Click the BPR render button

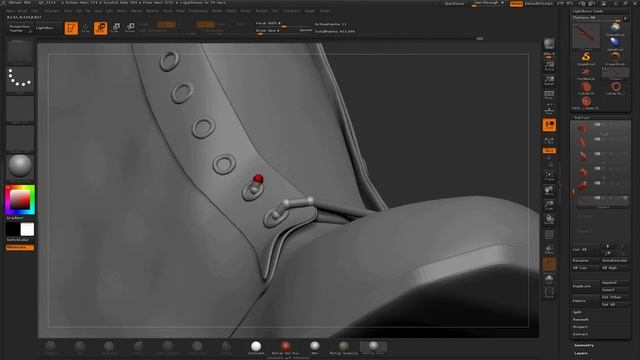tap(549, 44)
